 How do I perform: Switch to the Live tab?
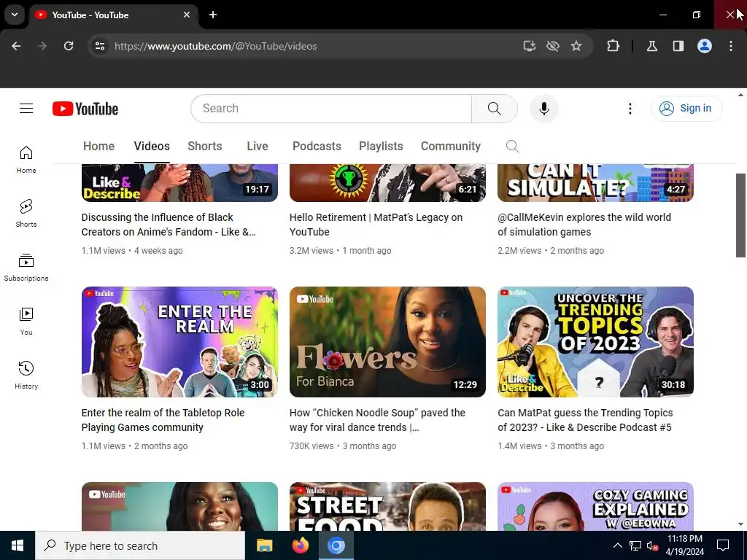(x=258, y=146)
